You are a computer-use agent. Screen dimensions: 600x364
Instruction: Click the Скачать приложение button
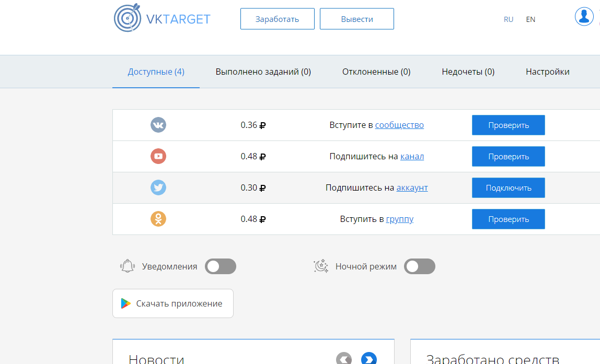pyautogui.click(x=173, y=303)
